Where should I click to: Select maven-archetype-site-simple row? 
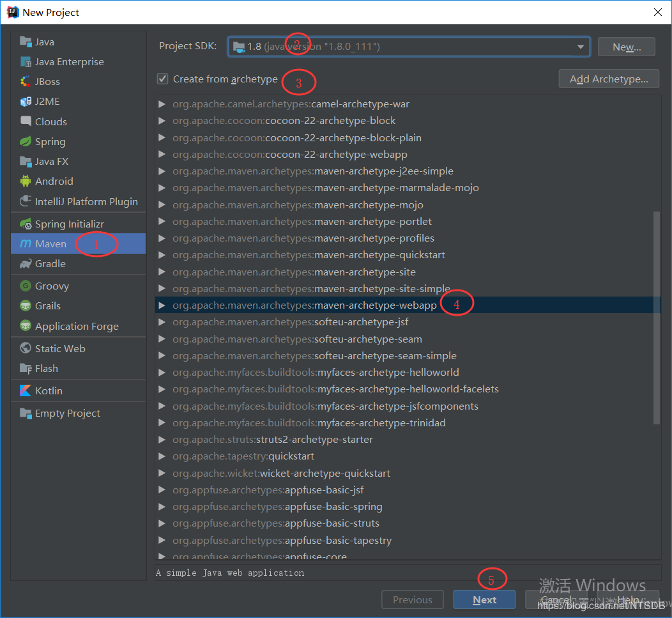[408, 289]
